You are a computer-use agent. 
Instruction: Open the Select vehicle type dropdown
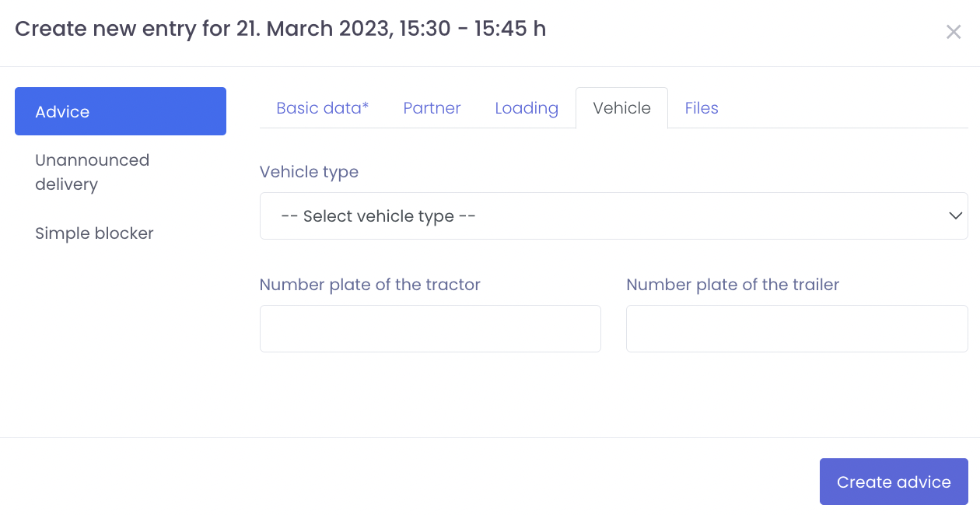tap(613, 216)
